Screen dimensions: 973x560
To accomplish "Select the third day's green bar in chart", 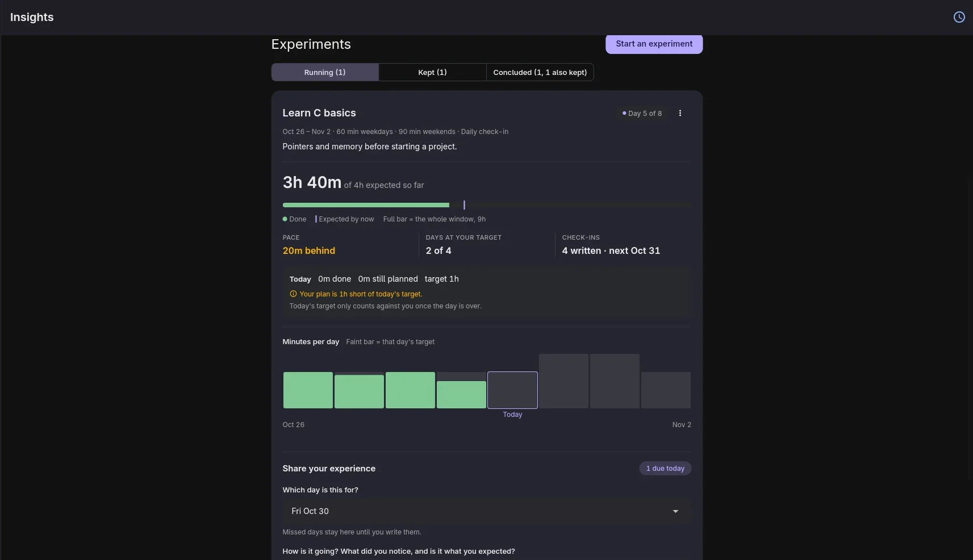I will coord(410,390).
